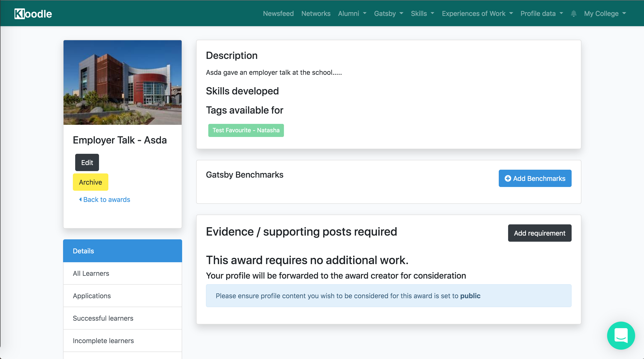Open Newsfeed page
Image resolution: width=644 pixels, height=359 pixels.
tap(278, 14)
